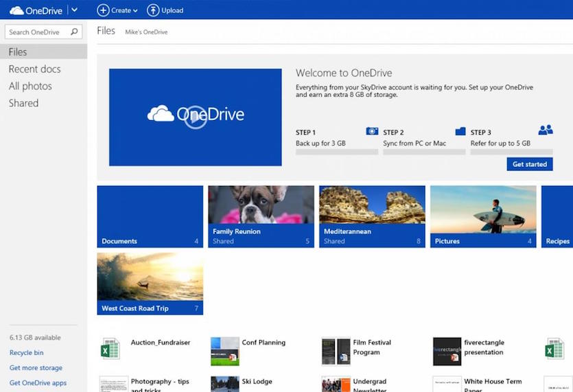Select Files in the left sidebar
Image resolution: width=573 pixels, height=392 pixels.
[43, 51]
